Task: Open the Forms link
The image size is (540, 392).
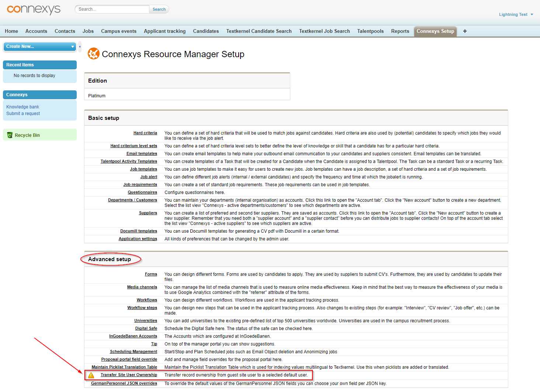Action: click(151, 274)
